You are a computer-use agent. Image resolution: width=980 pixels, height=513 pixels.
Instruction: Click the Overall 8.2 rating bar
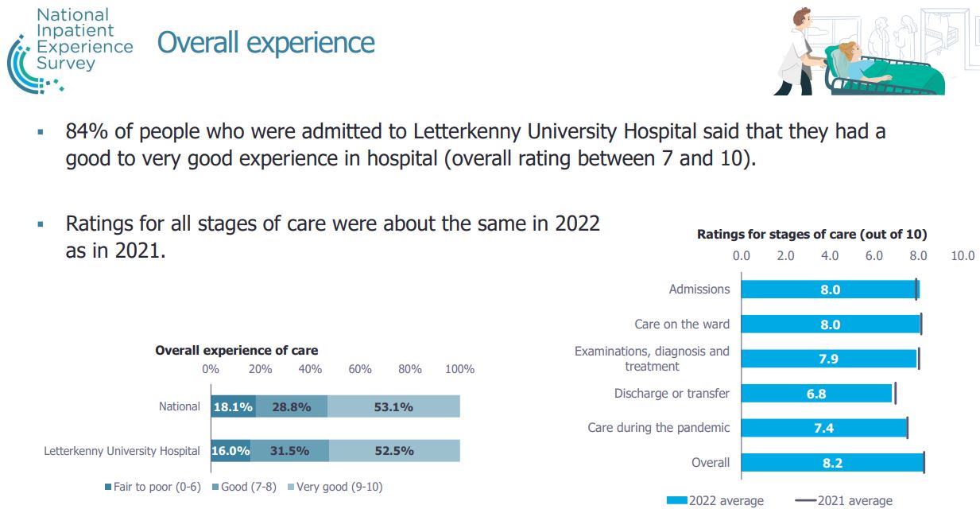tap(831, 463)
